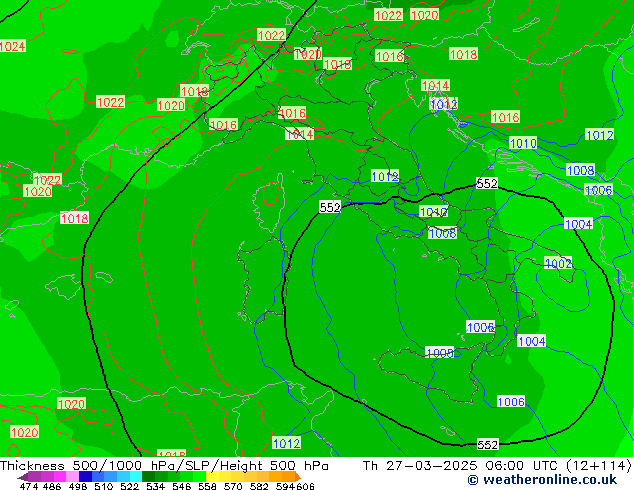This screenshot has height=490, width=634.
Task: Click the 510 legend value
Action: point(103,486)
